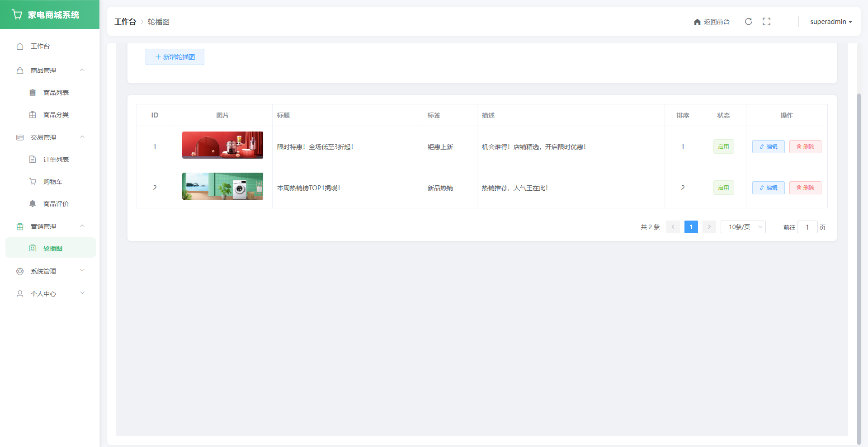Image resolution: width=868 pixels, height=447 pixels.
Task: Click the washing machine banner thumbnail
Action: pyautogui.click(x=222, y=186)
